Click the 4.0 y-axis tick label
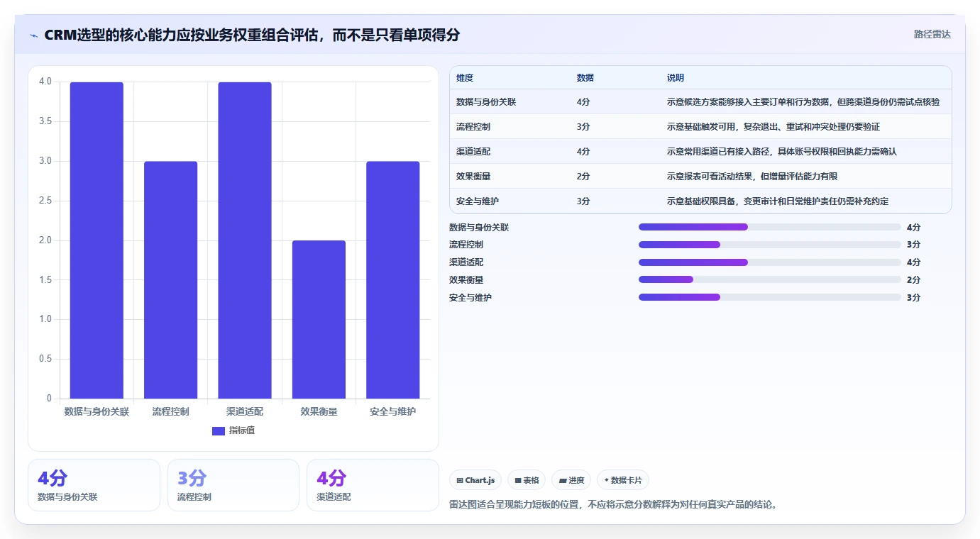Screen dimensions: 980x539 (45, 82)
